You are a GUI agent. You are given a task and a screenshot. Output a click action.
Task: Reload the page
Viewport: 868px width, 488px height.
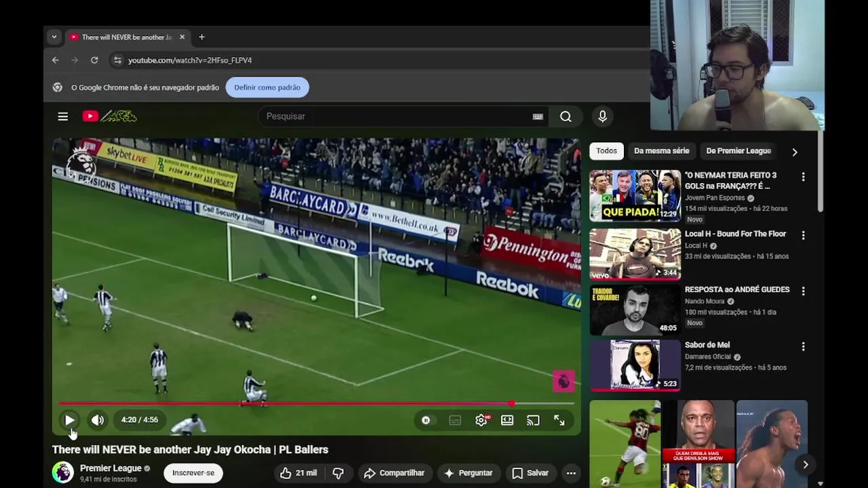94,60
